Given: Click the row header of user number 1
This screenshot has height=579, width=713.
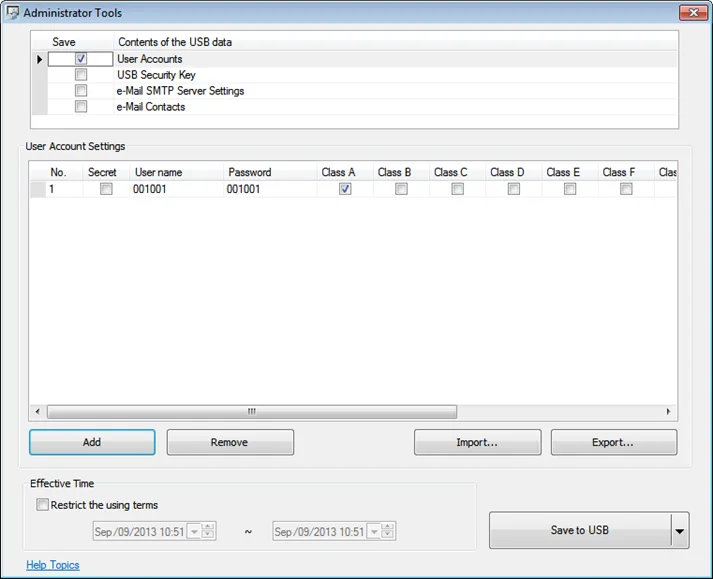Looking at the screenshot, I should click(x=38, y=189).
